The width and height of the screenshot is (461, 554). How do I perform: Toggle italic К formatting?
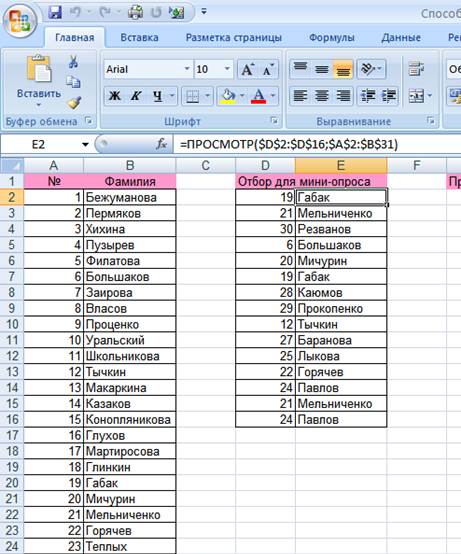[136, 96]
